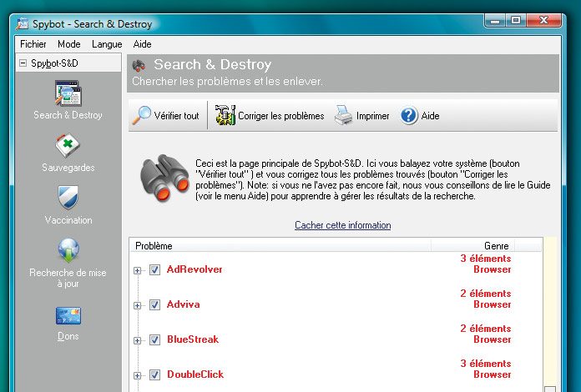Uncheck the DoubleClick checkbox
This screenshot has height=392, width=581.
tap(154, 375)
